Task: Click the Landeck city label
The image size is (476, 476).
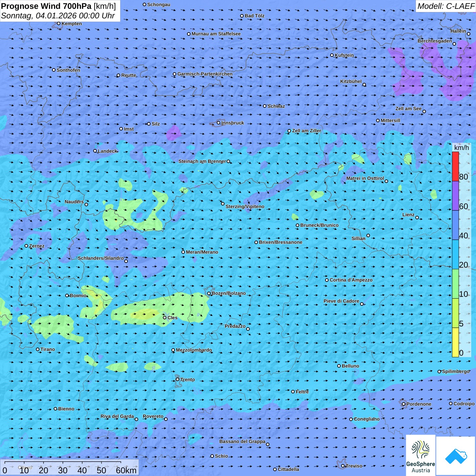Action: (x=107, y=151)
